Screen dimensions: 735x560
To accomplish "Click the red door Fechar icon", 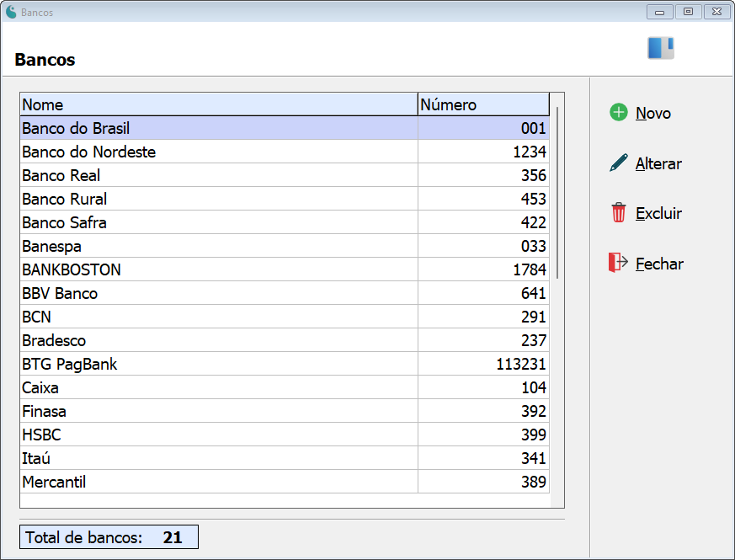I will pyautogui.click(x=618, y=262).
